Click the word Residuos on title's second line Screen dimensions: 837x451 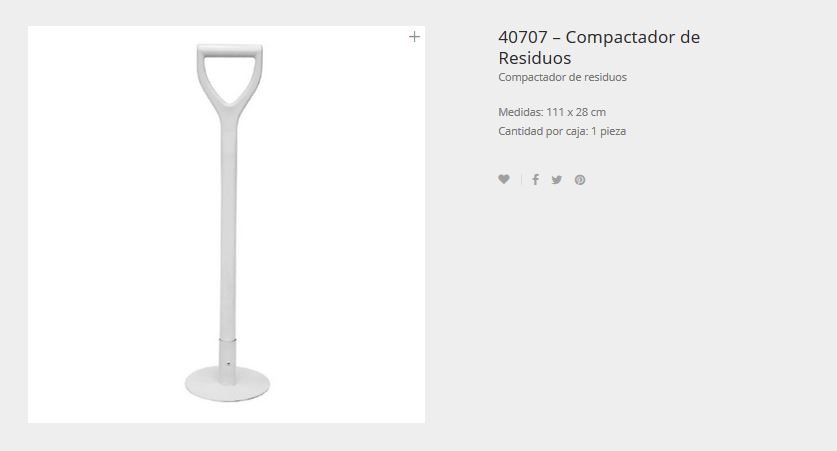click(534, 58)
